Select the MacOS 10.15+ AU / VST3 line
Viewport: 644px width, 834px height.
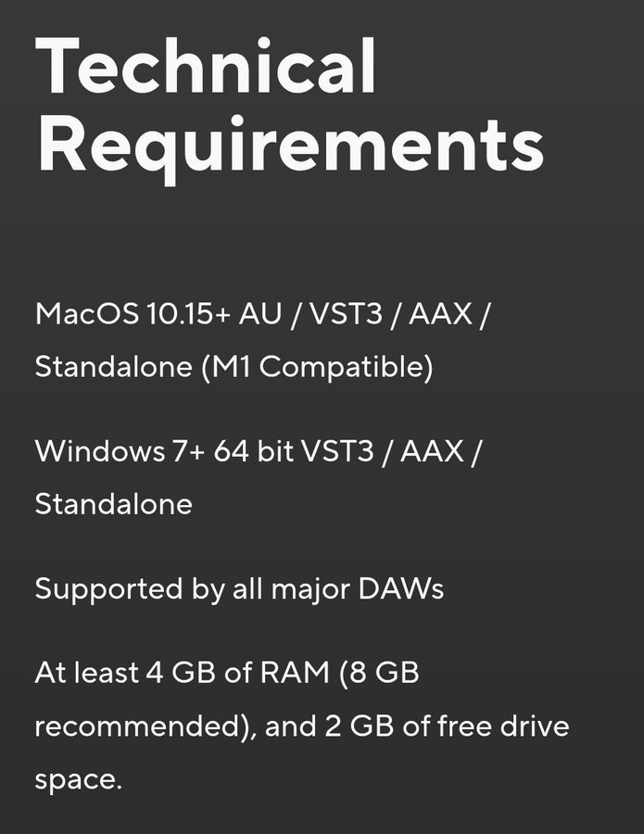261,313
